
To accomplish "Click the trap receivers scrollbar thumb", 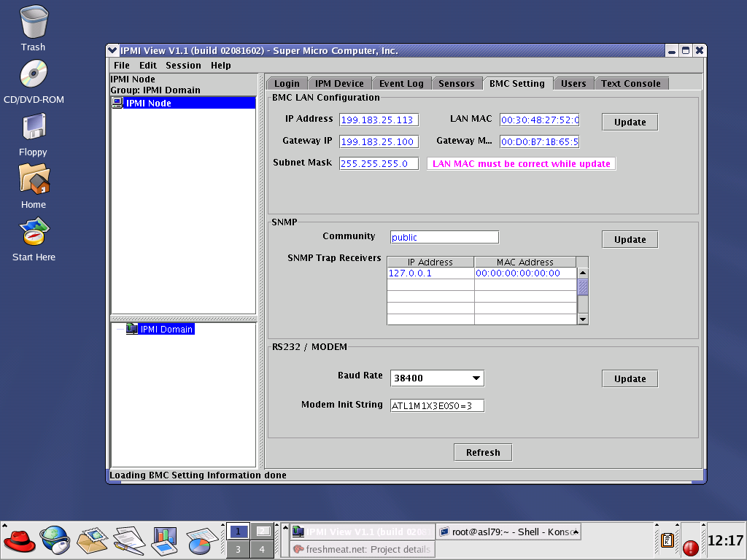I will 583,287.
